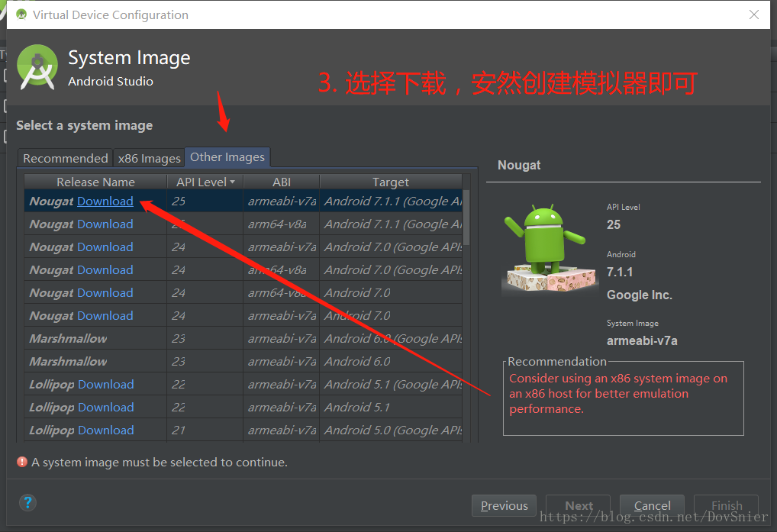Download Lollipop API 21 Android 5.0 image

tap(106, 430)
